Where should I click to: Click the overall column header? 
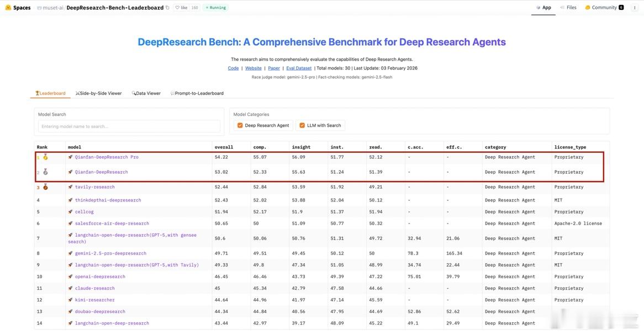coord(224,147)
